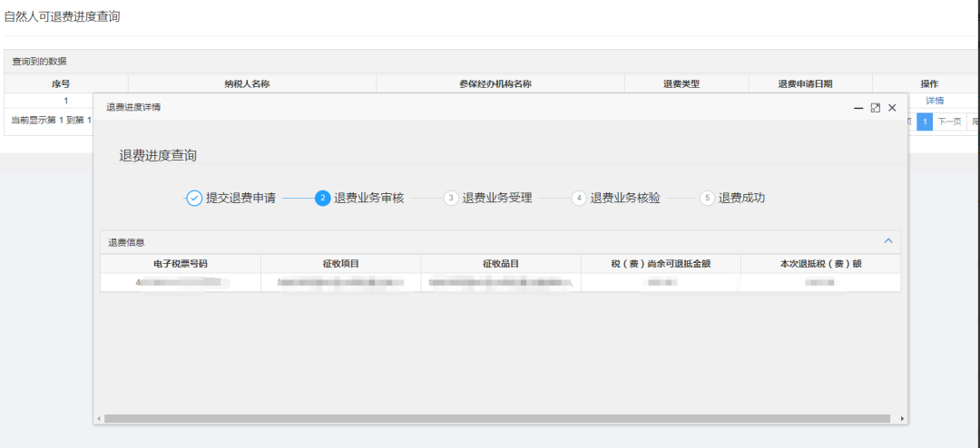Viewport: 980px width, 448px height.
Task: Click step 2 circle 退费业务审核
Action: pyautogui.click(x=322, y=199)
